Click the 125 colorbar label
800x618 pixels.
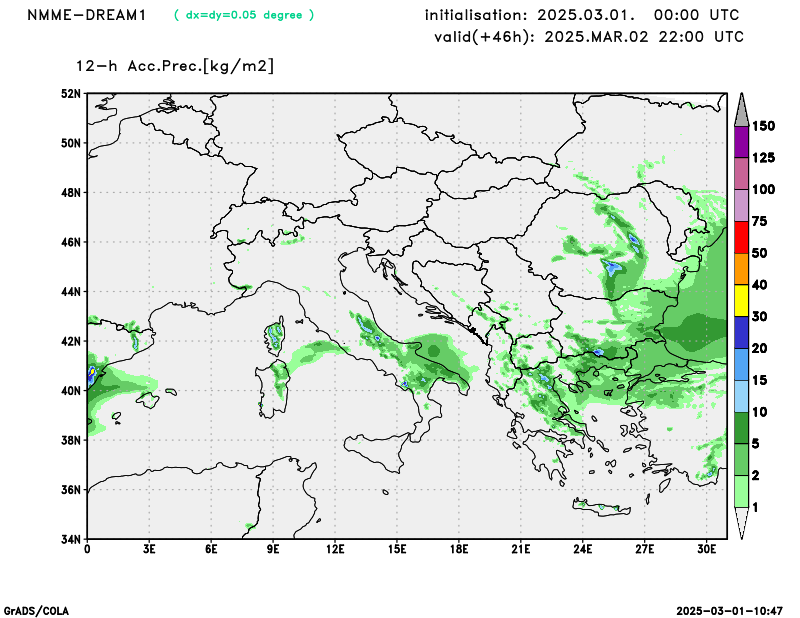click(x=764, y=158)
